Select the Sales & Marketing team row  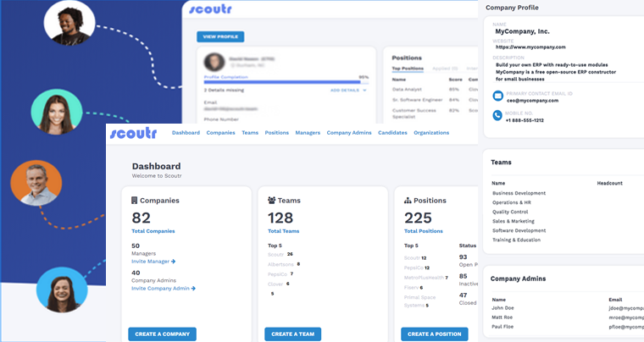(514, 222)
